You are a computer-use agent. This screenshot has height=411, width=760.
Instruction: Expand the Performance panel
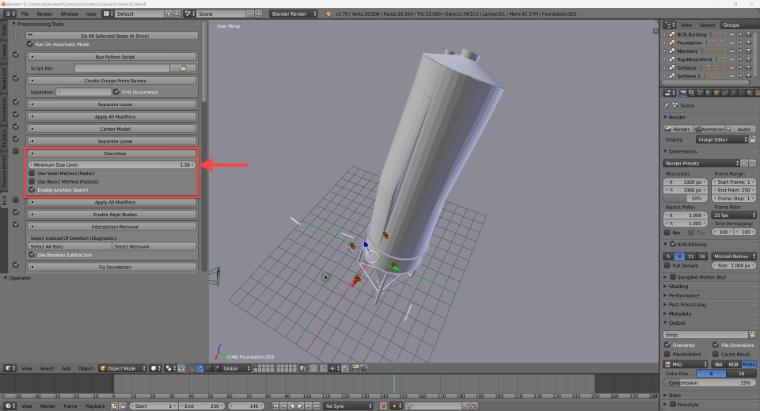pyautogui.click(x=684, y=295)
